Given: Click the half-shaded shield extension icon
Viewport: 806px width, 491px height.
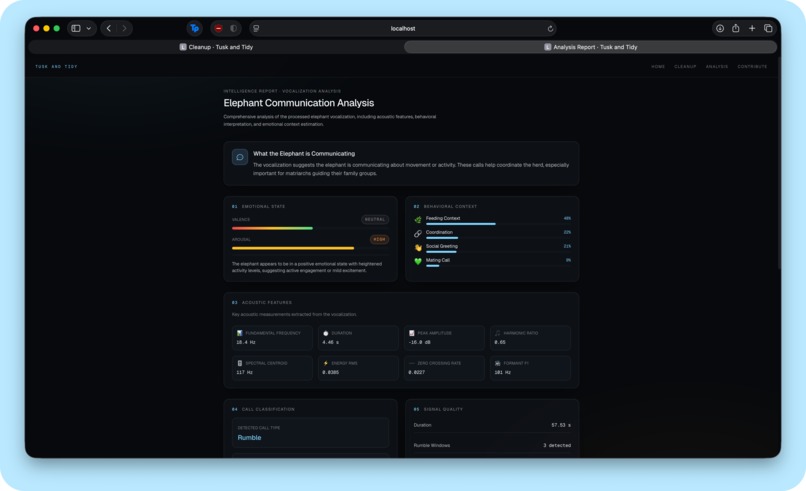Looking at the screenshot, I should pos(233,28).
